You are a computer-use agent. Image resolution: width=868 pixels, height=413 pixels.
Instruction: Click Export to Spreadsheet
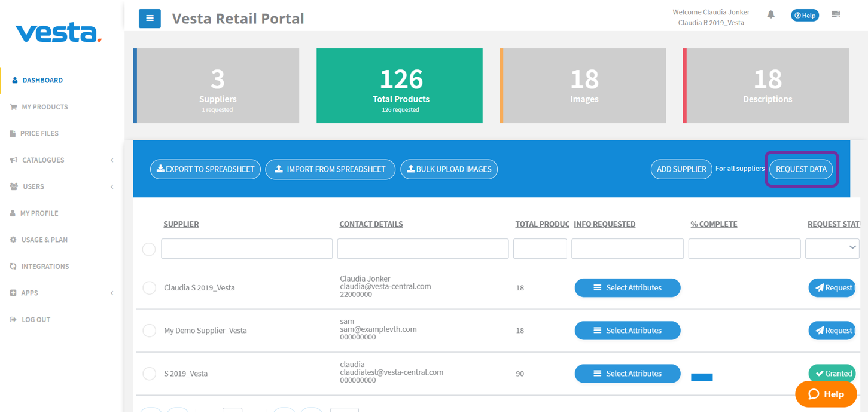click(x=205, y=169)
